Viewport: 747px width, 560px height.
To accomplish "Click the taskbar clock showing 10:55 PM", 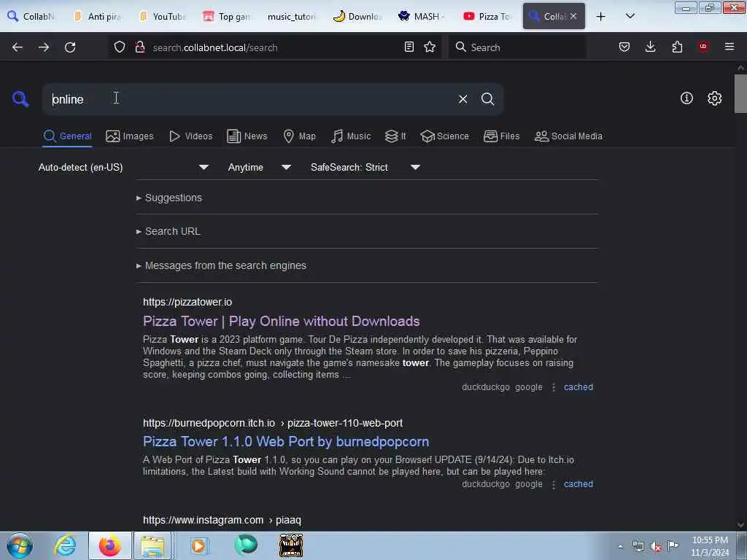I will coord(710,546).
